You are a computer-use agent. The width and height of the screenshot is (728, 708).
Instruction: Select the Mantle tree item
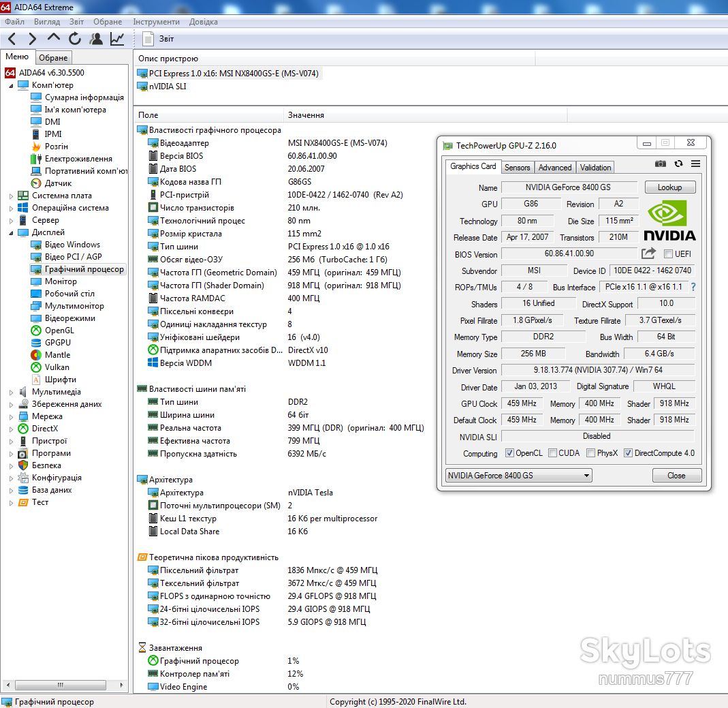point(57,355)
